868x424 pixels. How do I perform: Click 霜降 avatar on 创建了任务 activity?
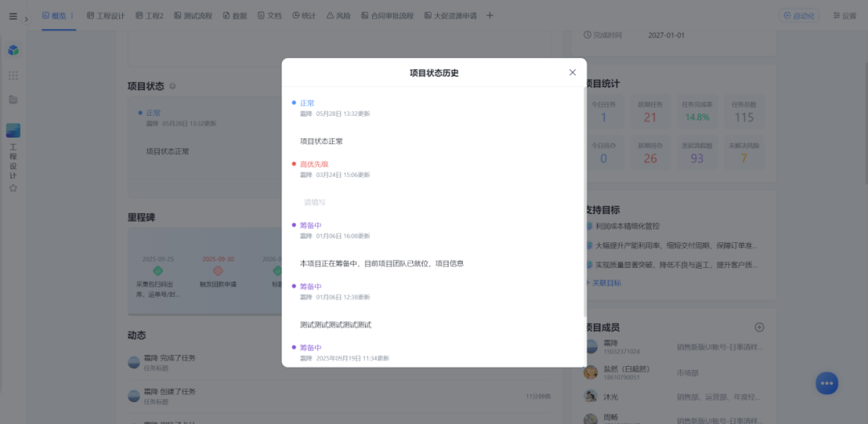click(x=134, y=396)
